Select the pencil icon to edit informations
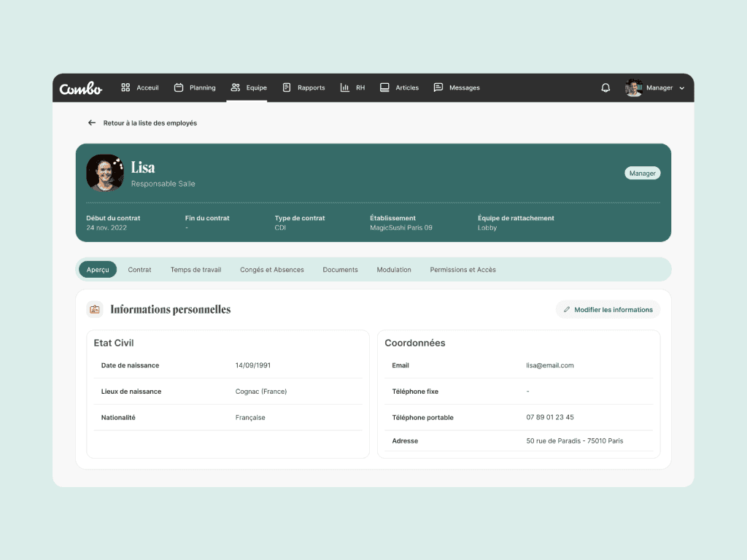The width and height of the screenshot is (747, 560). [x=566, y=309]
